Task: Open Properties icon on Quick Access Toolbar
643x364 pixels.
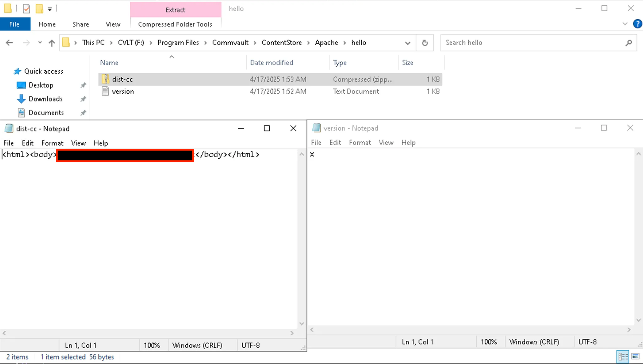Action: point(26,8)
